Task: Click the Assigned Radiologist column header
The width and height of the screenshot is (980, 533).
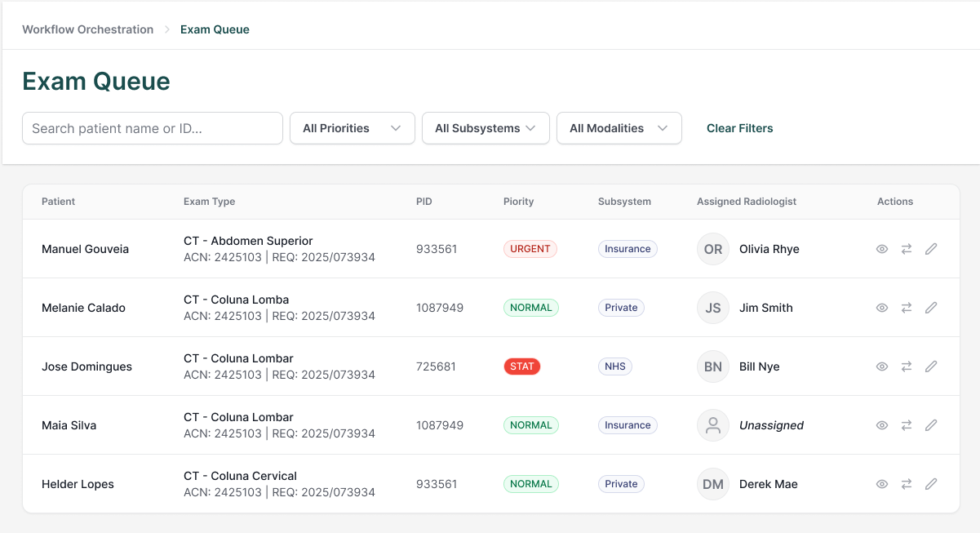Action: point(747,202)
